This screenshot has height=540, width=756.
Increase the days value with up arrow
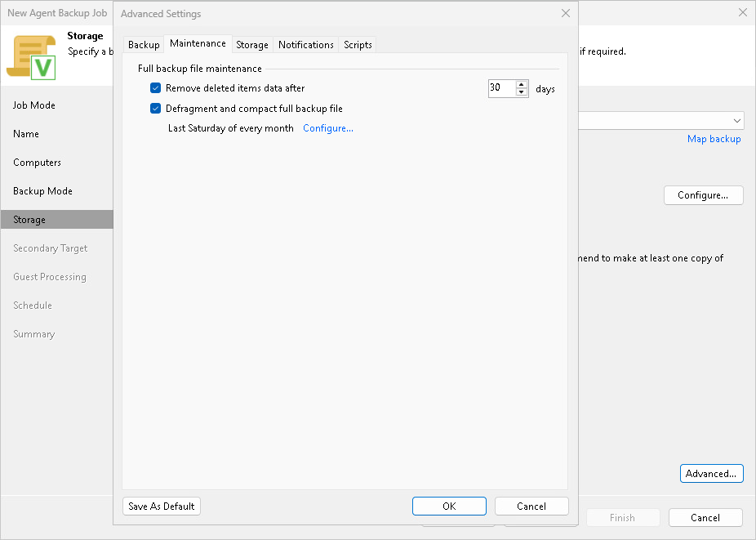coord(521,84)
